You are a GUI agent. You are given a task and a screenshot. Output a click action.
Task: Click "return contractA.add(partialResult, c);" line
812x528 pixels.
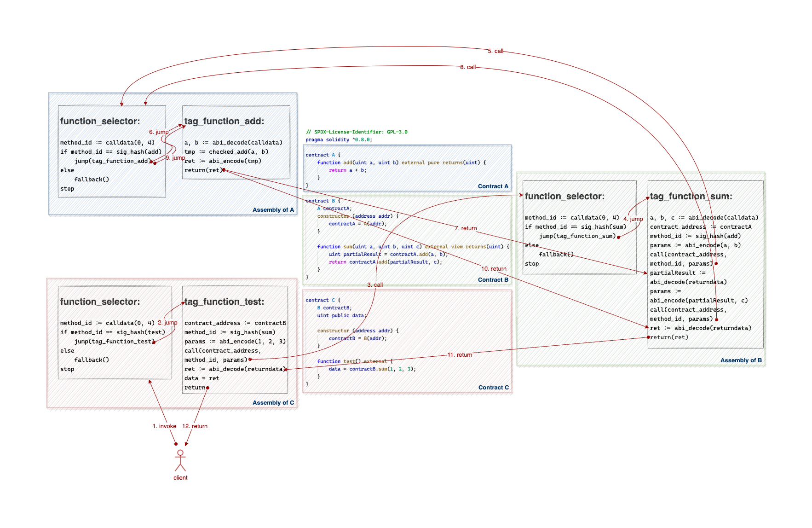tap(386, 262)
